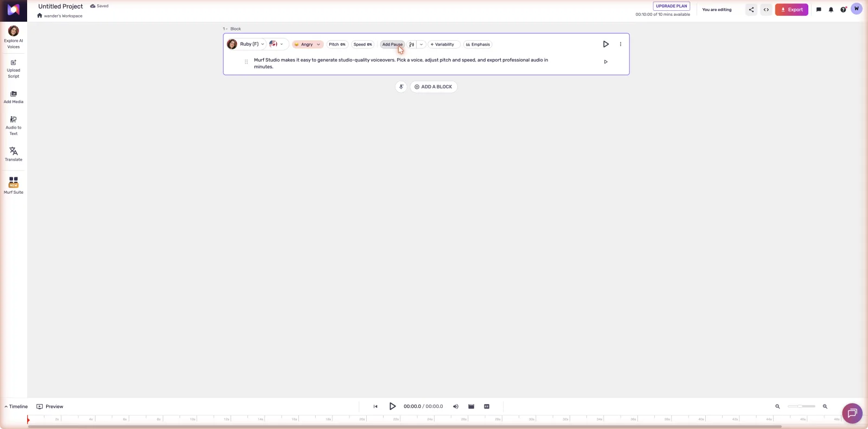Click the '00:10:00 of 10 mins available' text
Viewport: 868px width, 429px height.
[x=663, y=15]
